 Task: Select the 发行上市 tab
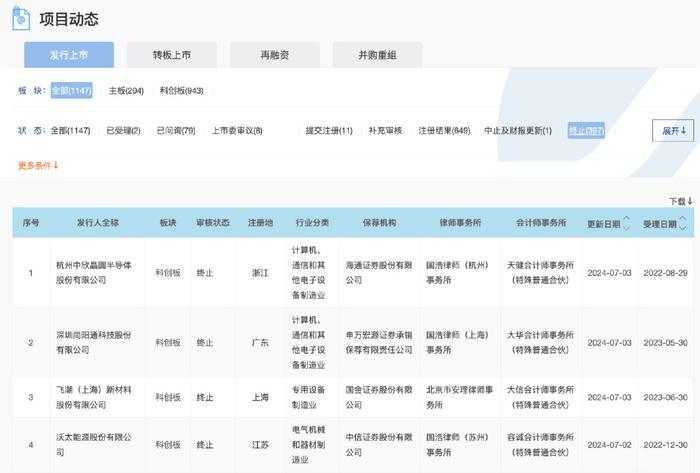pos(69,55)
